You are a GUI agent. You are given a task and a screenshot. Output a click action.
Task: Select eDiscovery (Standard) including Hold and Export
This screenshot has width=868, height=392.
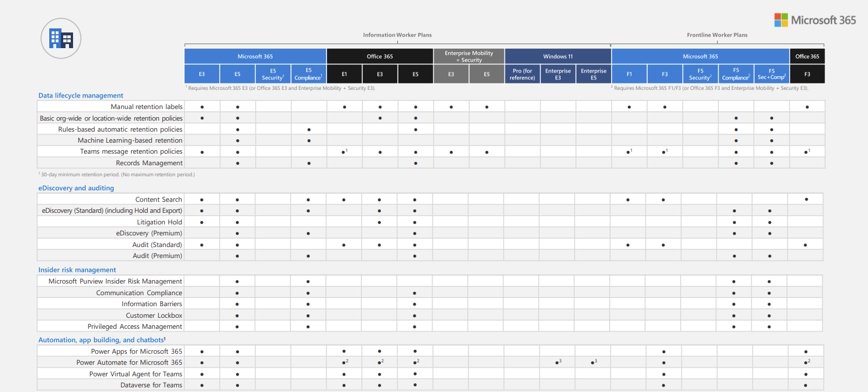tap(112, 210)
